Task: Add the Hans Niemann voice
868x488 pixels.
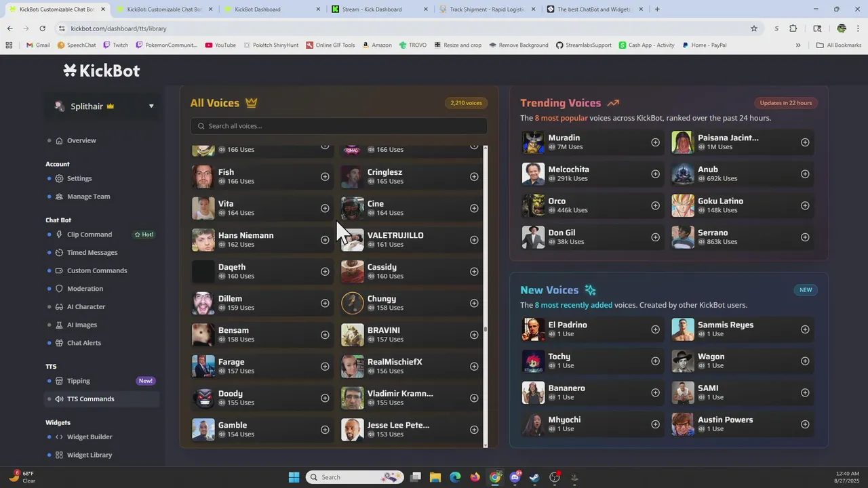Action: [325, 240]
